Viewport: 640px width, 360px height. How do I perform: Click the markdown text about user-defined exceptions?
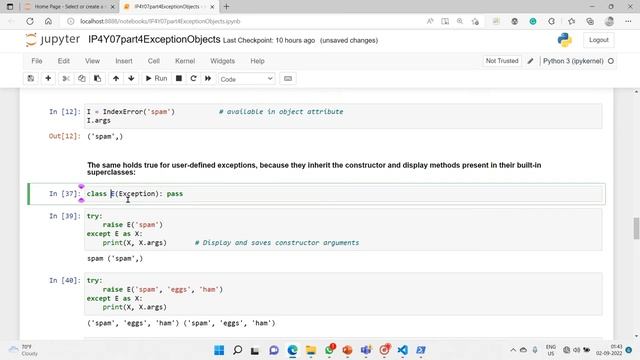click(x=314, y=169)
